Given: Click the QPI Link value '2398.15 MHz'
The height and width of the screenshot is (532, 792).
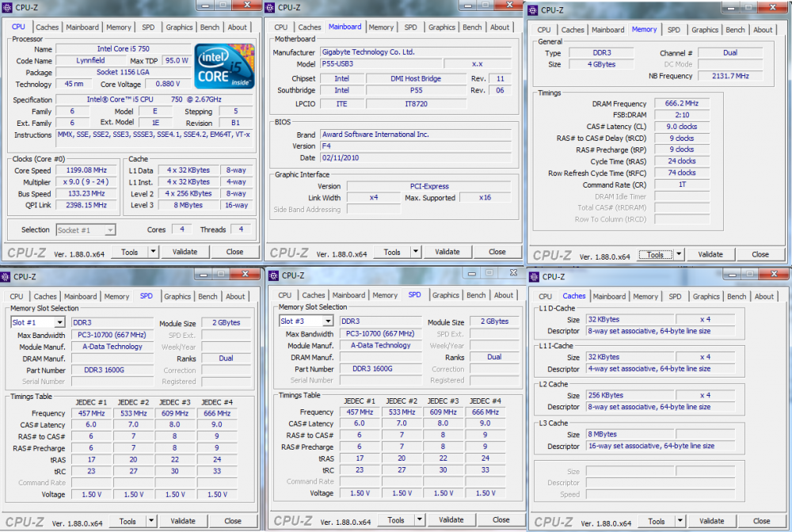Looking at the screenshot, I should [86, 205].
